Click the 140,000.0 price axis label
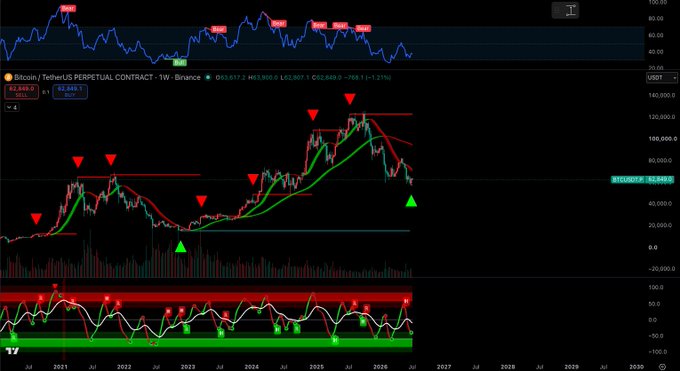 pos(661,95)
